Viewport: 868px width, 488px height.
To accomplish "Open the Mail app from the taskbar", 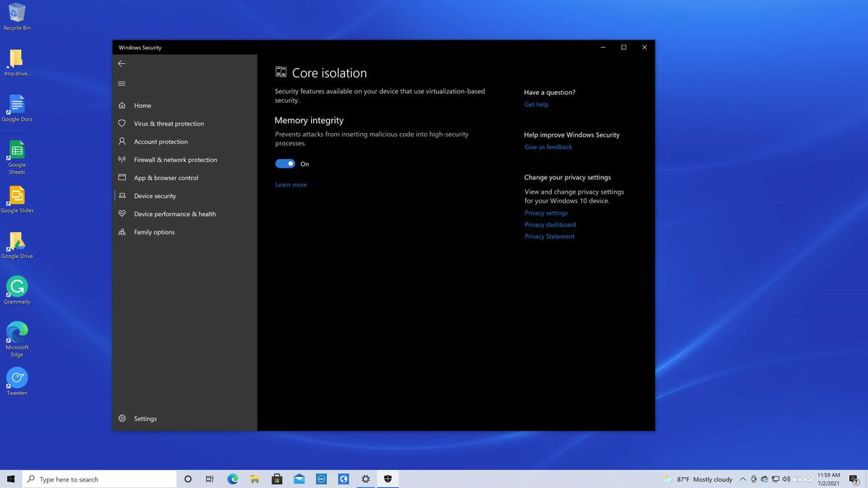I will point(299,479).
